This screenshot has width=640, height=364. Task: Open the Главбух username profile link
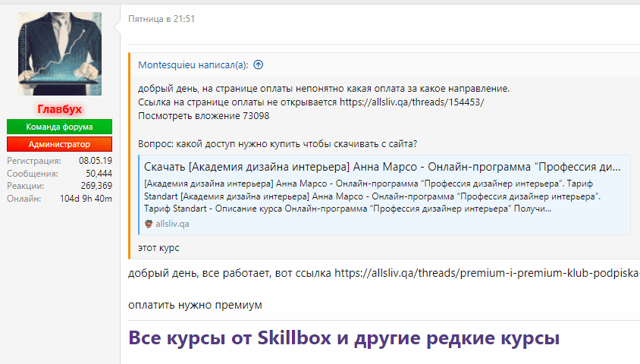[59, 109]
